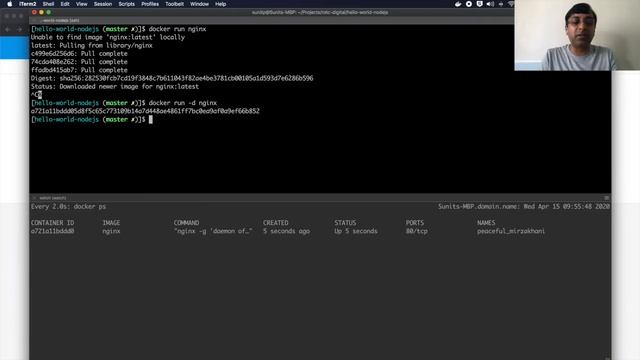Open the Apple menu
The width and height of the screenshot is (640, 360).
(9, 4)
